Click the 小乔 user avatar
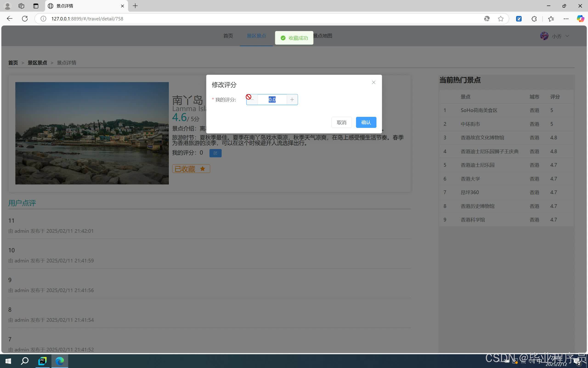This screenshot has height=368, width=588. [x=544, y=36]
